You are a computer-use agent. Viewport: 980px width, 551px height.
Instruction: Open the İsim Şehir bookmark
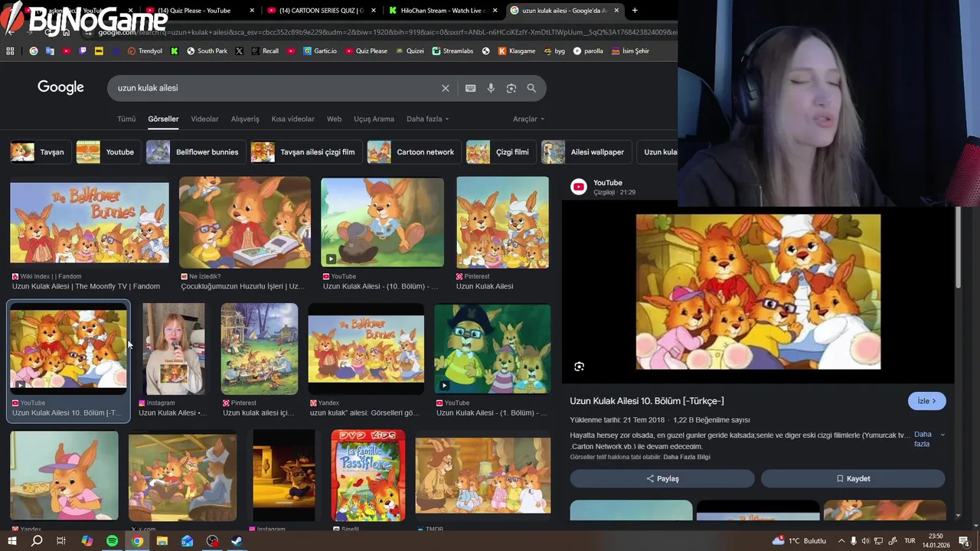(630, 51)
